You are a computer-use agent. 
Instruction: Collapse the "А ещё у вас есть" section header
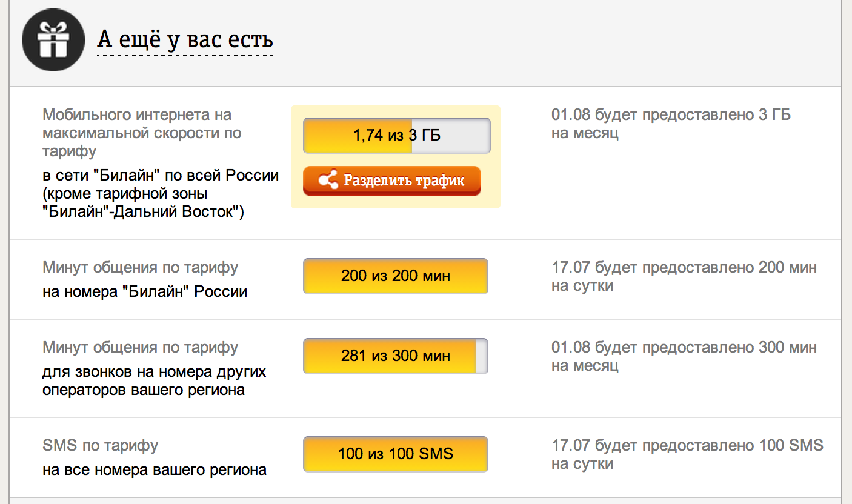[185, 41]
